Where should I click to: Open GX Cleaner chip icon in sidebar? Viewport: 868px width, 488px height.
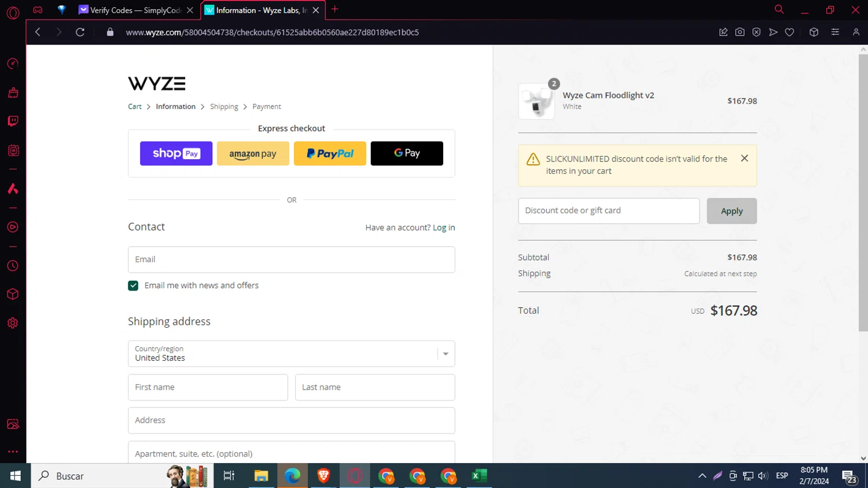point(13,151)
